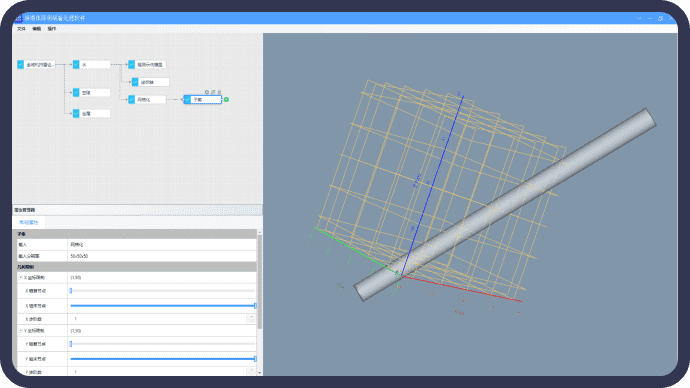Viewport: 690px width, 388px height.
Task: Open the 编辑 menu
Action: point(37,29)
